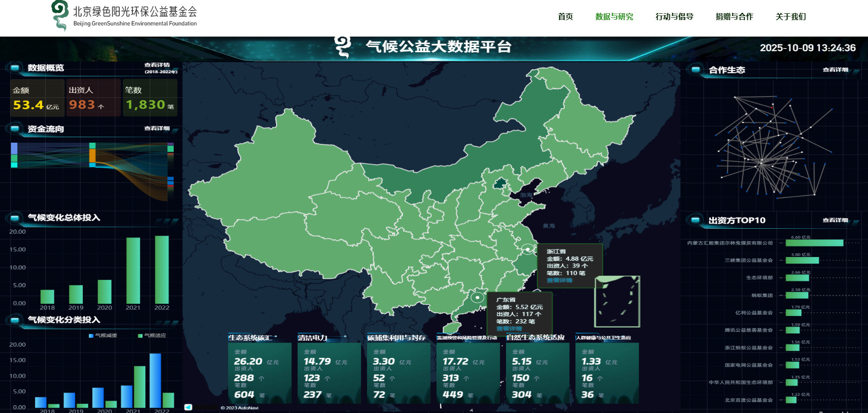Open the 数据与研究 navigation menu

click(614, 17)
